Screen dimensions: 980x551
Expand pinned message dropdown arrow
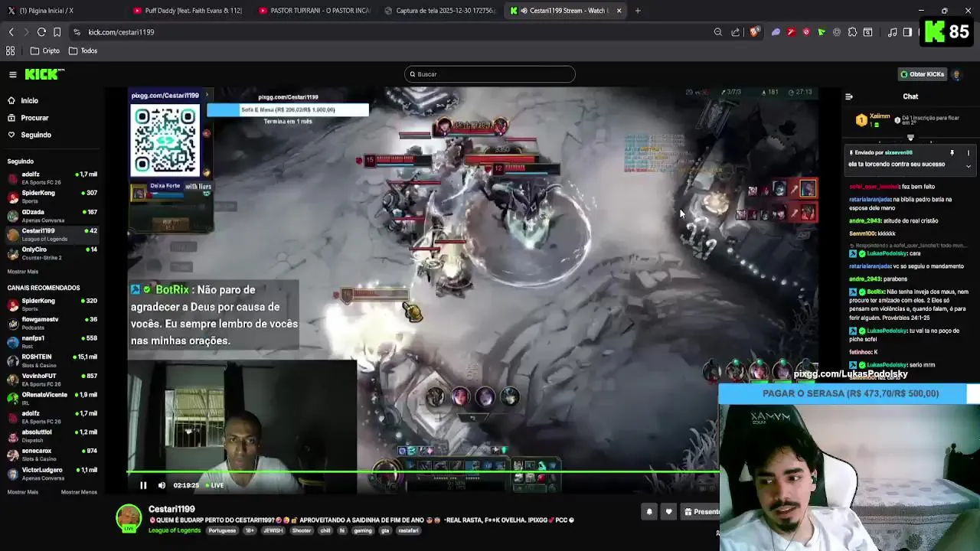[x=968, y=166]
